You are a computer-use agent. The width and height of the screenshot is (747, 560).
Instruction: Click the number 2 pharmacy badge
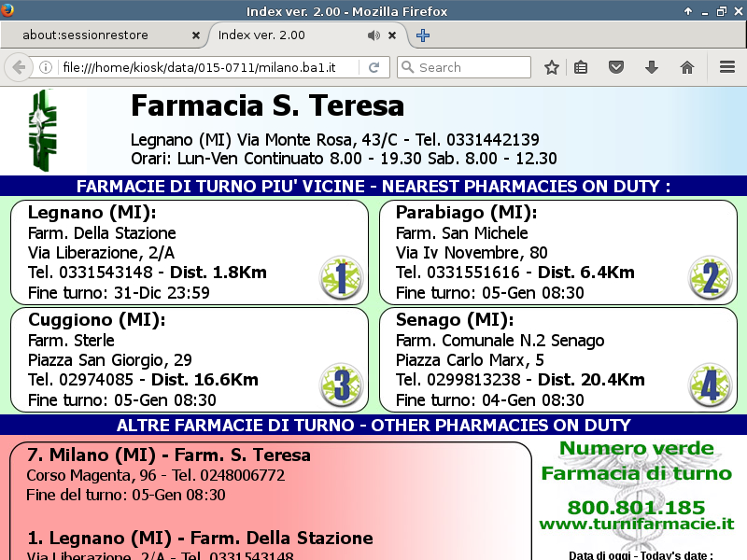[710, 278]
